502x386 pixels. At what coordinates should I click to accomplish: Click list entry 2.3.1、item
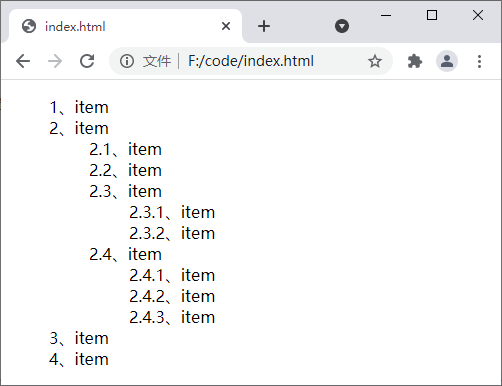pos(172,212)
